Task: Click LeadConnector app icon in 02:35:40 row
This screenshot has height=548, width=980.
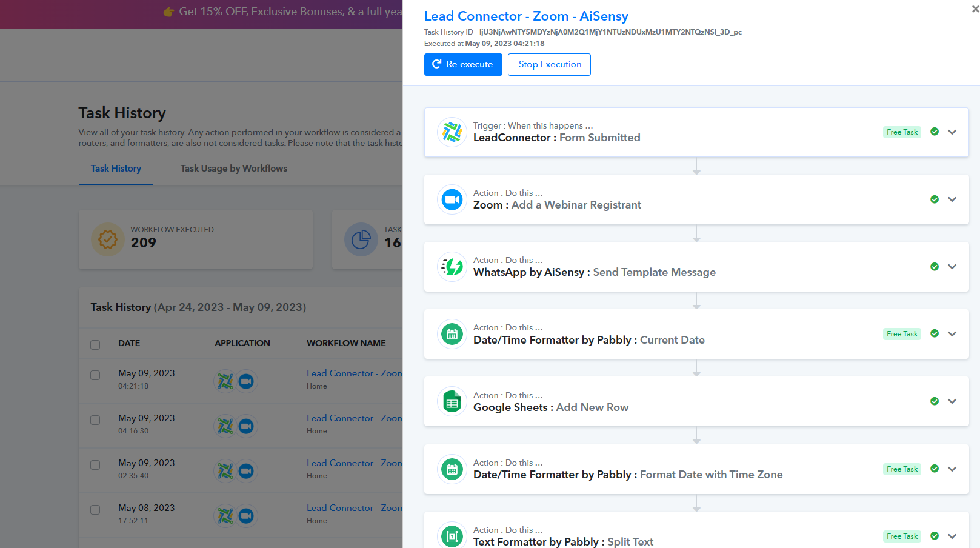Action: click(225, 471)
